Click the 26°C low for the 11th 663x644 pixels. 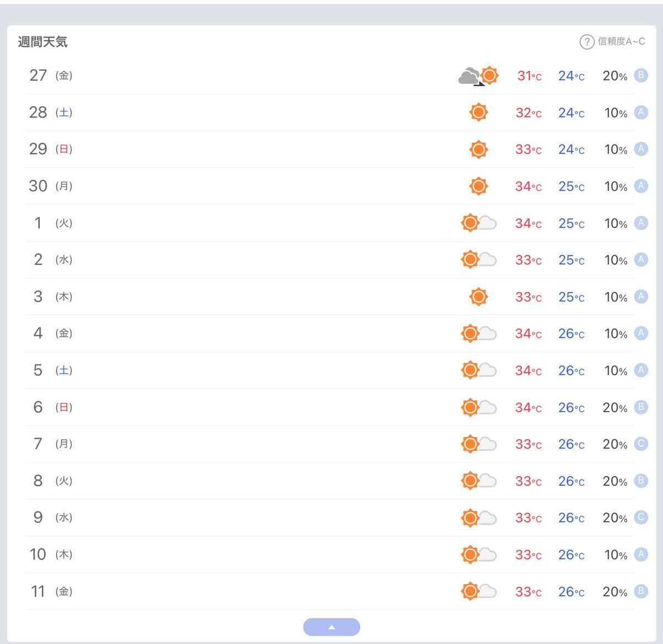tap(571, 591)
